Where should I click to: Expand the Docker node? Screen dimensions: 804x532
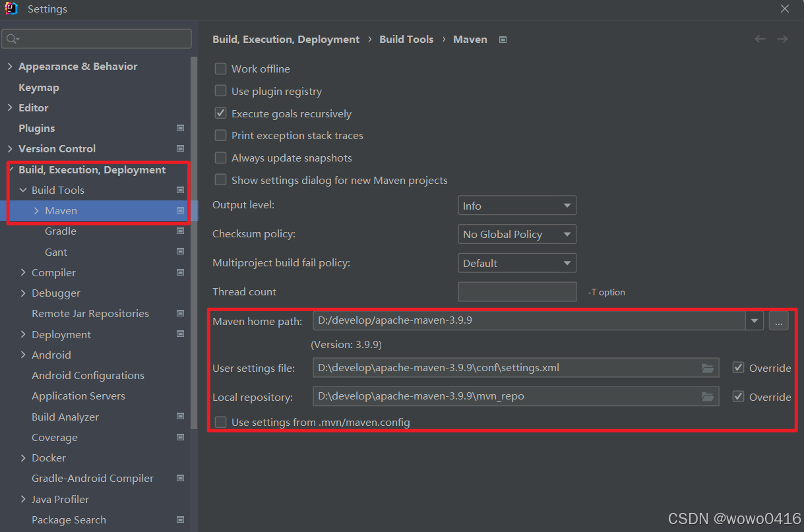tap(23, 458)
